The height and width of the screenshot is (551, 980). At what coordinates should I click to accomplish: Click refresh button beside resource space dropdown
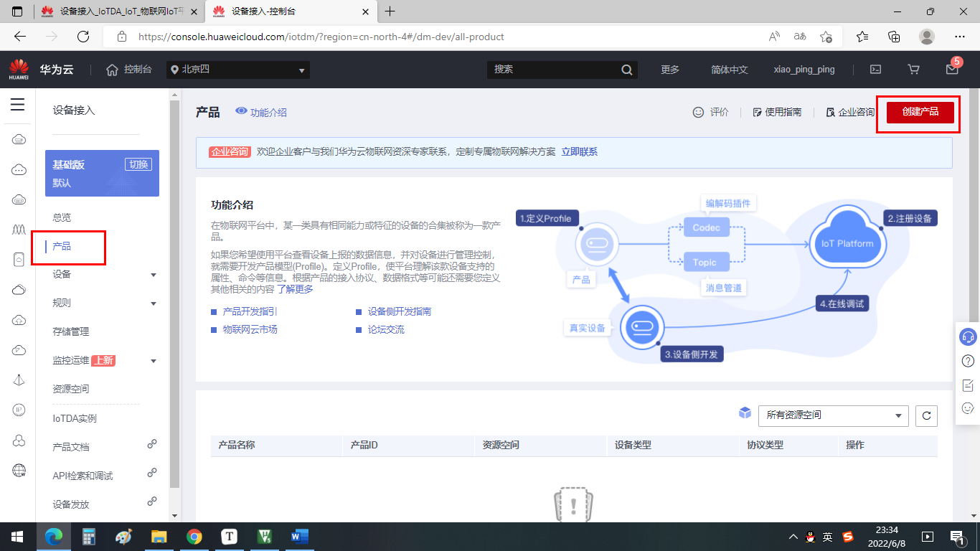tap(926, 415)
